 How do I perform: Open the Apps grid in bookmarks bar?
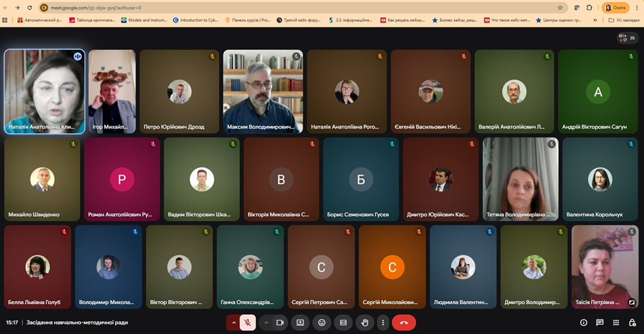5,20
